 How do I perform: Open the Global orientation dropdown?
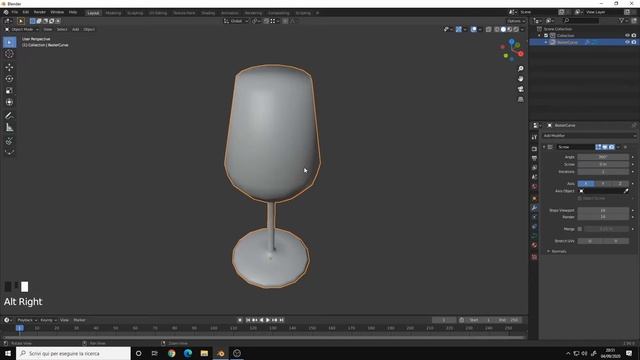(x=236, y=21)
